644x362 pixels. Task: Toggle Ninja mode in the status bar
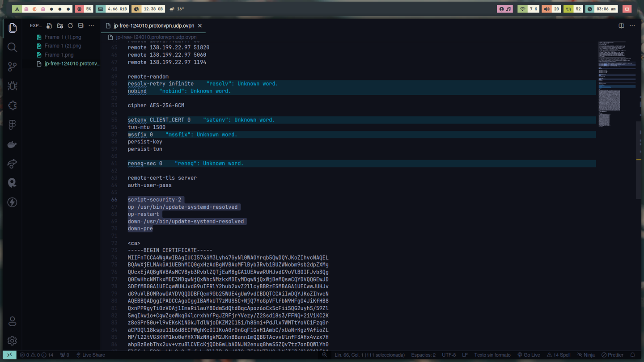(x=586, y=355)
